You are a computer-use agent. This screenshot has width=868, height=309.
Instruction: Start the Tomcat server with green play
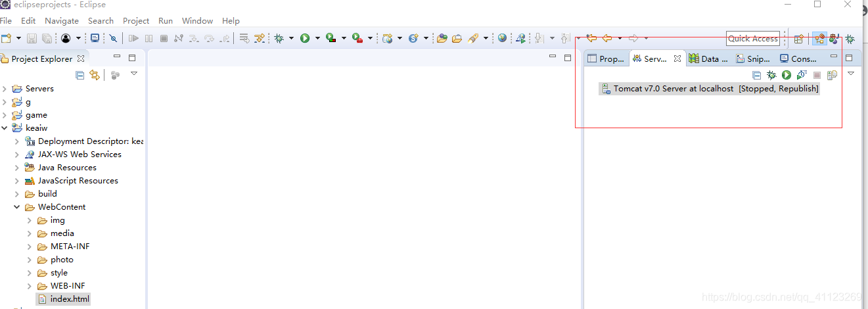click(787, 75)
